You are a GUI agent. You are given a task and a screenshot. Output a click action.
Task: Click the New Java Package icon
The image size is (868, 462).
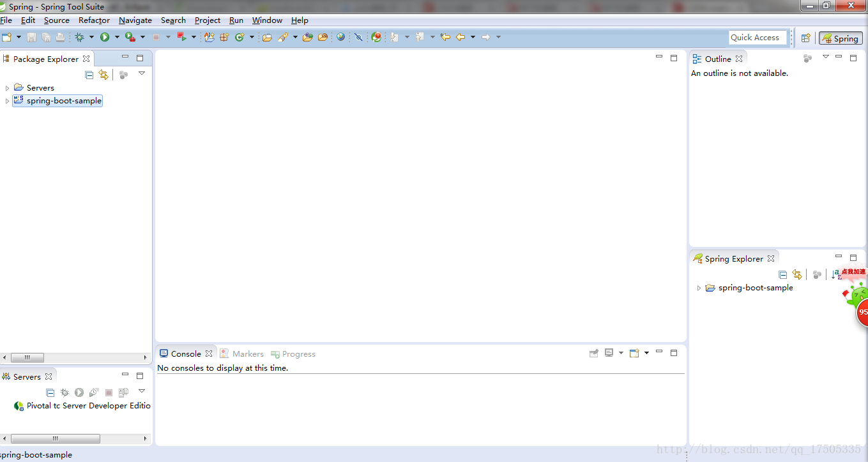(224, 37)
